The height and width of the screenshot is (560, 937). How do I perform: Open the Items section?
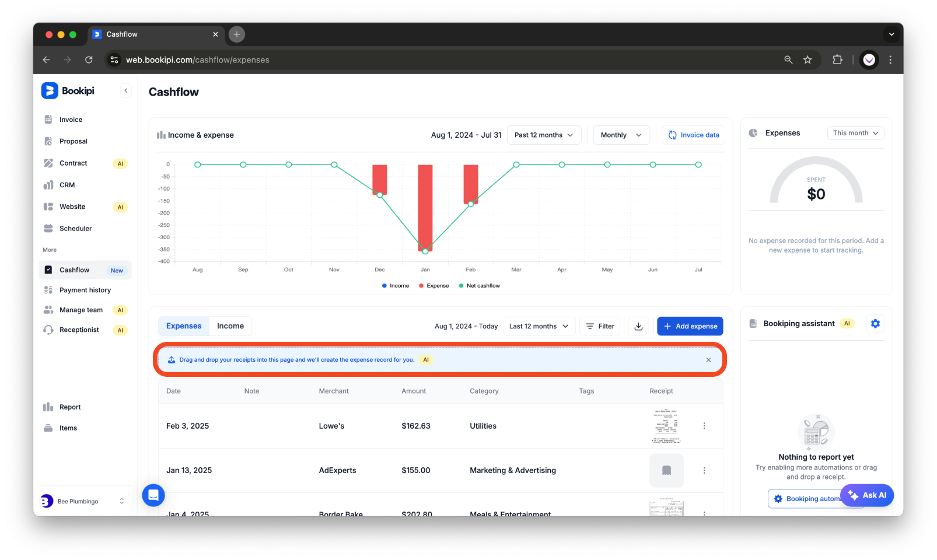68,428
